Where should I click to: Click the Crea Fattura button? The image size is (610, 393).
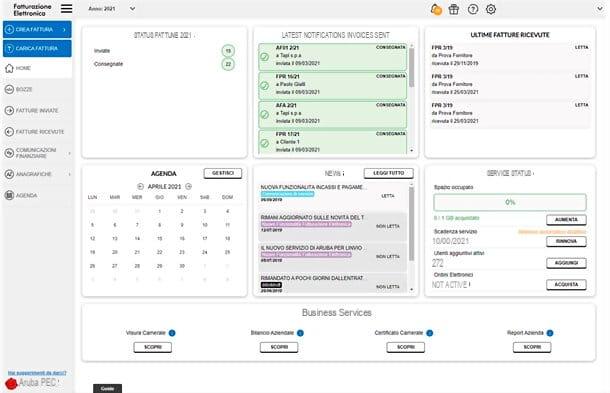pyautogui.click(x=37, y=30)
